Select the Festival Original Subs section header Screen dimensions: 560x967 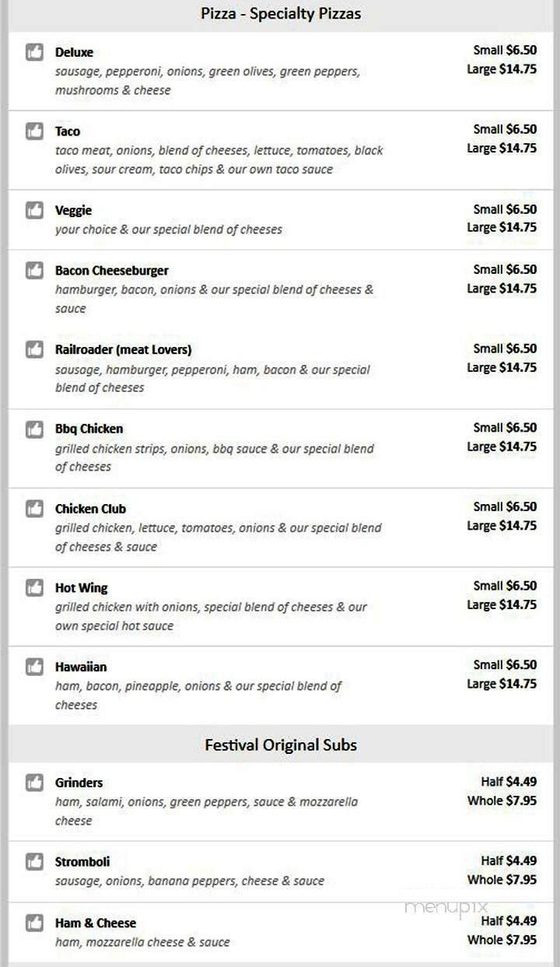[x=280, y=745]
